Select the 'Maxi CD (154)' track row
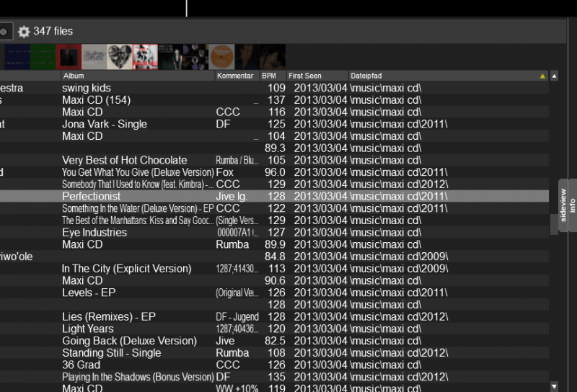 point(274,100)
